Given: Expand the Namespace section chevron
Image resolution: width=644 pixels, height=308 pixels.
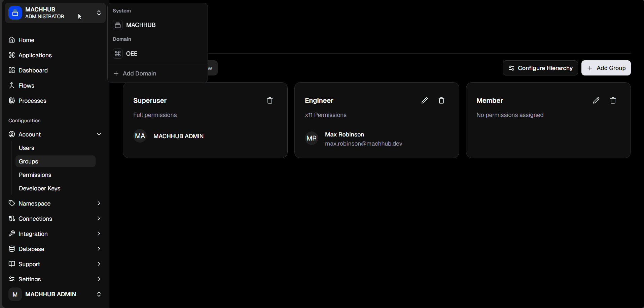Looking at the screenshot, I should point(99,203).
